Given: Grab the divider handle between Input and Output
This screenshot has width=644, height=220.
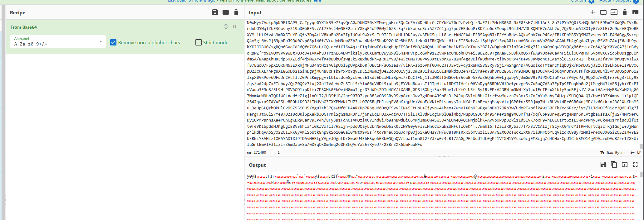Looking at the screenshot, I should pyautogui.click(x=444, y=156).
